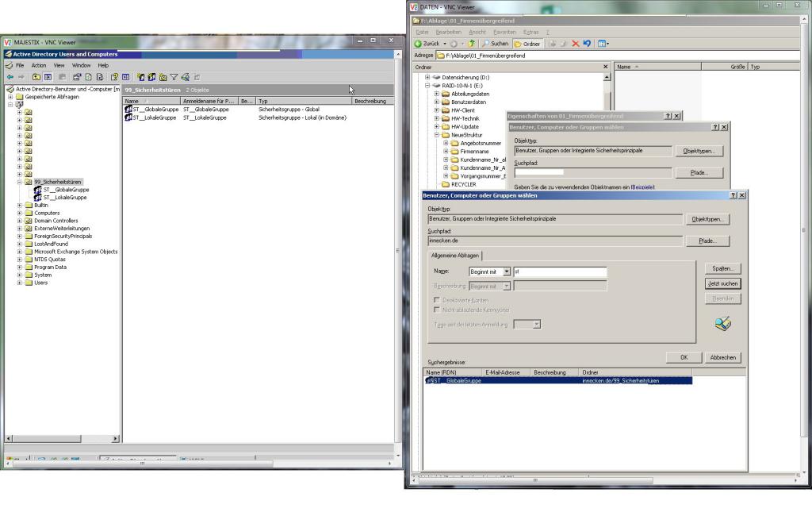812x508 pixels.
Task: Close the Ordner pane with its X
Action: point(605,67)
